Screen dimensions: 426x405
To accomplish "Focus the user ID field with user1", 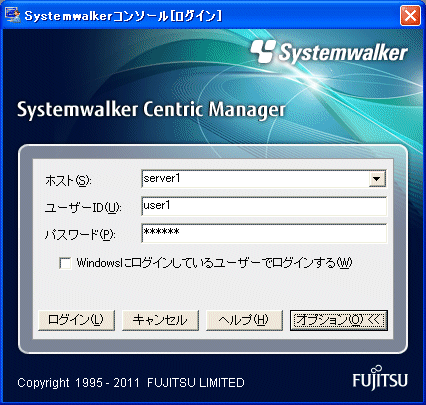I will pos(264,206).
